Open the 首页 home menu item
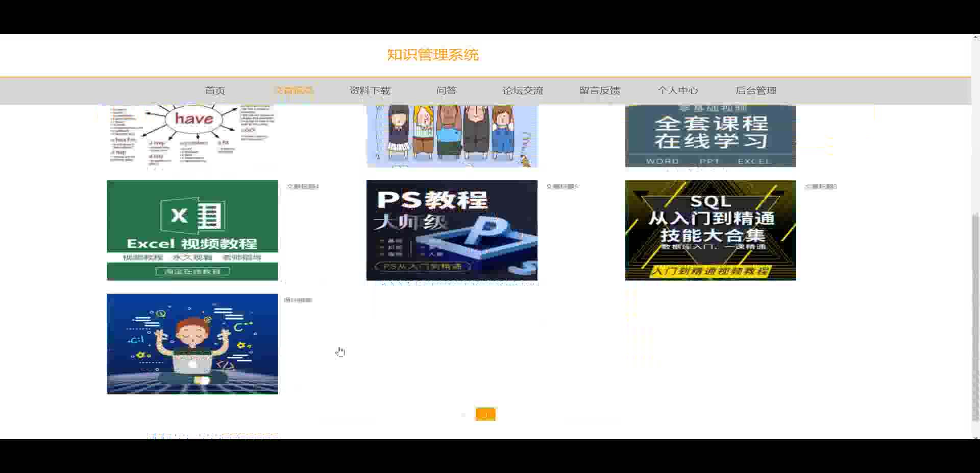The image size is (980, 473). (215, 90)
